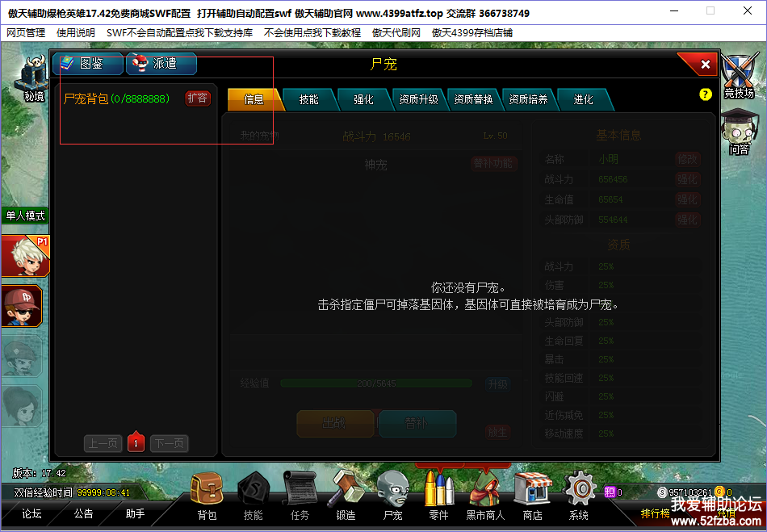Open the 系统 system gear icon
This screenshot has height=532, width=767.
[579, 496]
